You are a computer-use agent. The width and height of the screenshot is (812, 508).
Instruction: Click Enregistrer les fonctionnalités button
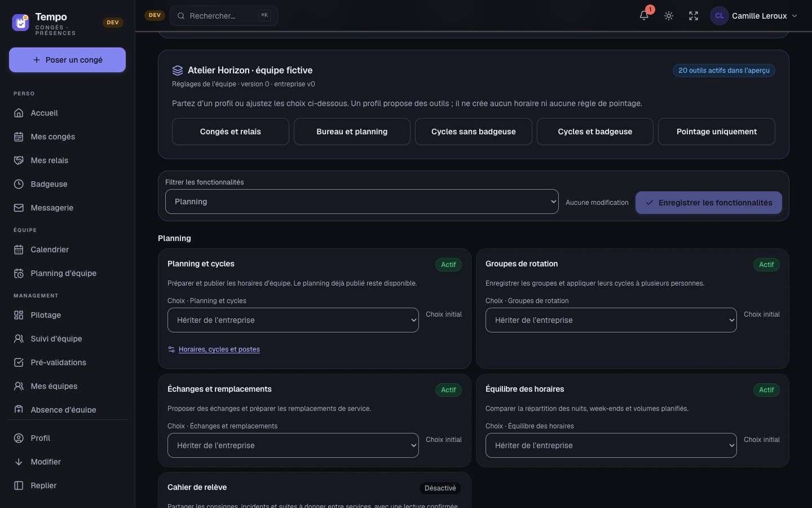(709, 203)
